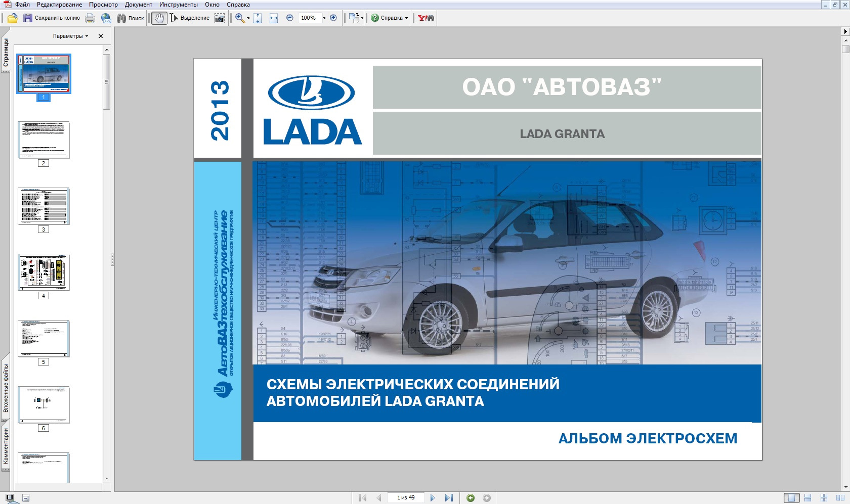Image resolution: width=850 pixels, height=504 pixels.
Task: Open the Справка menu in menu bar
Action: (238, 5)
